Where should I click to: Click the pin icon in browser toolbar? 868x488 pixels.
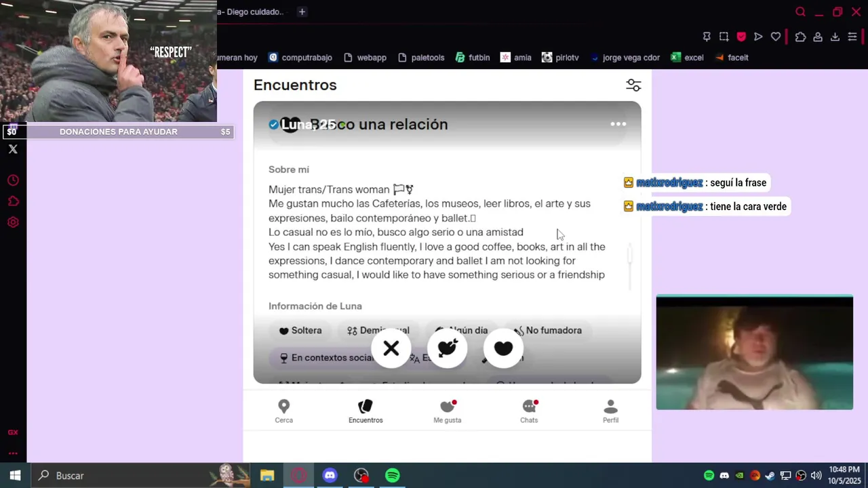click(x=707, y=37)
